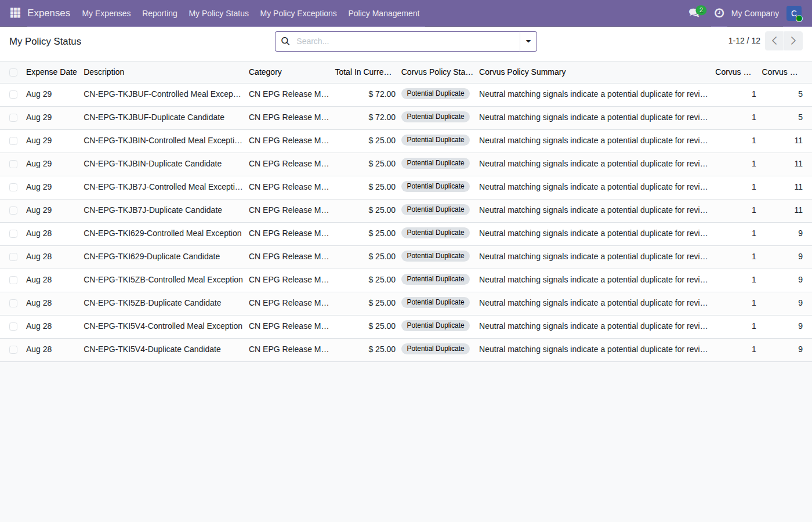Open My Policy Status menu item
The width and height of the screenshot is (812, 522).
(219, 13)
